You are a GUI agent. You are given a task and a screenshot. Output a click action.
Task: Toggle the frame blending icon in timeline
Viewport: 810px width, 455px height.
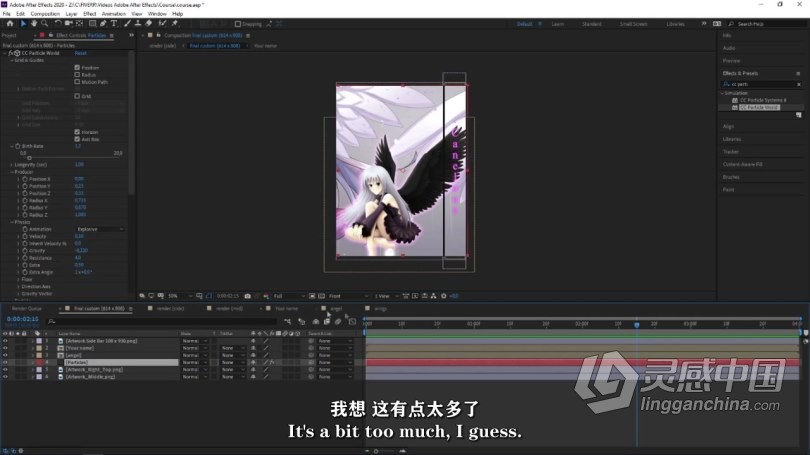click(x=326, y=321)
